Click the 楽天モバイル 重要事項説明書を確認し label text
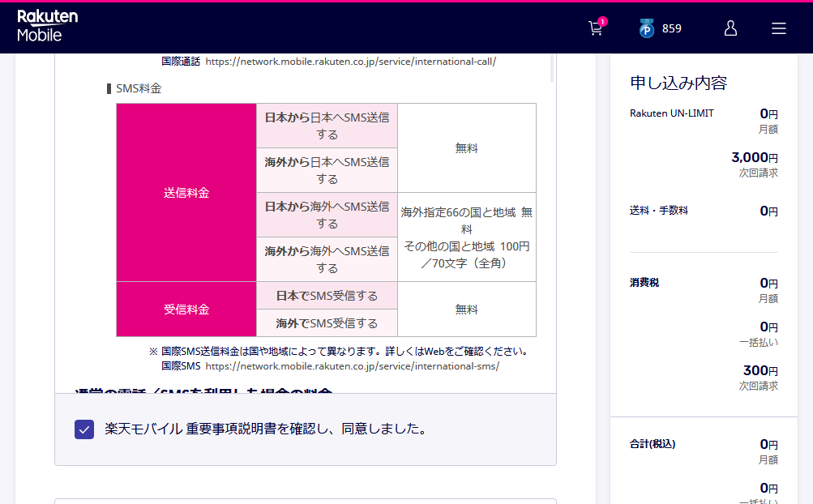The image size is (813, 504). (266, 429)
